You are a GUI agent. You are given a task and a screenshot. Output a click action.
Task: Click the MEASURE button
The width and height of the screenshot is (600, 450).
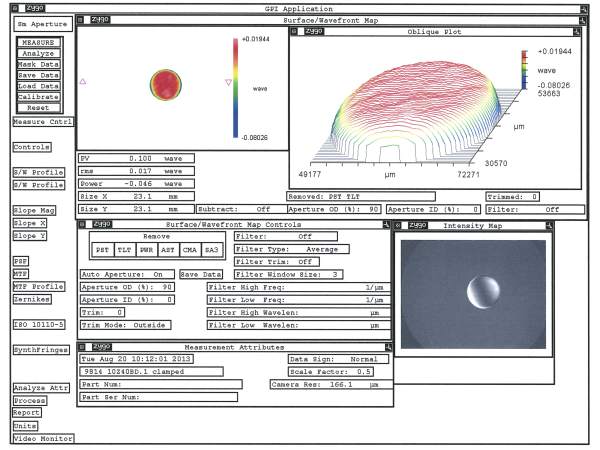[39, 43]
